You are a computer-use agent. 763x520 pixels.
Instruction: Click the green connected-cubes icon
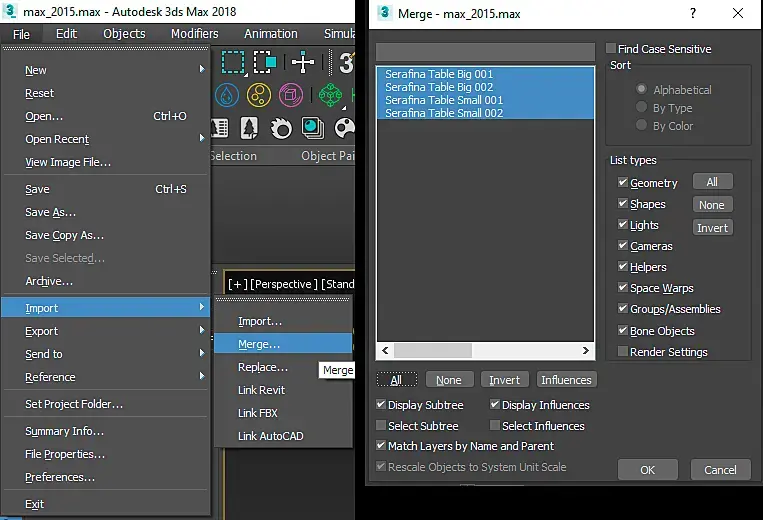coord(330,95)
